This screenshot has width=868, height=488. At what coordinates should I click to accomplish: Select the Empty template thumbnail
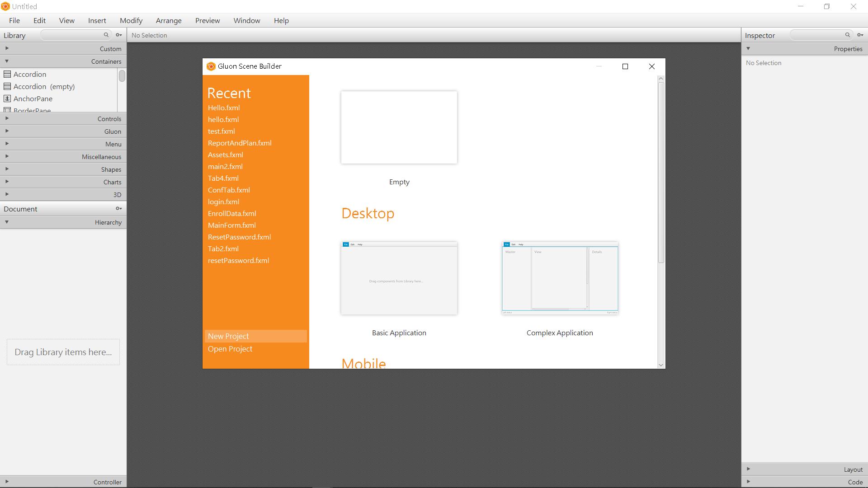(399, 127)
